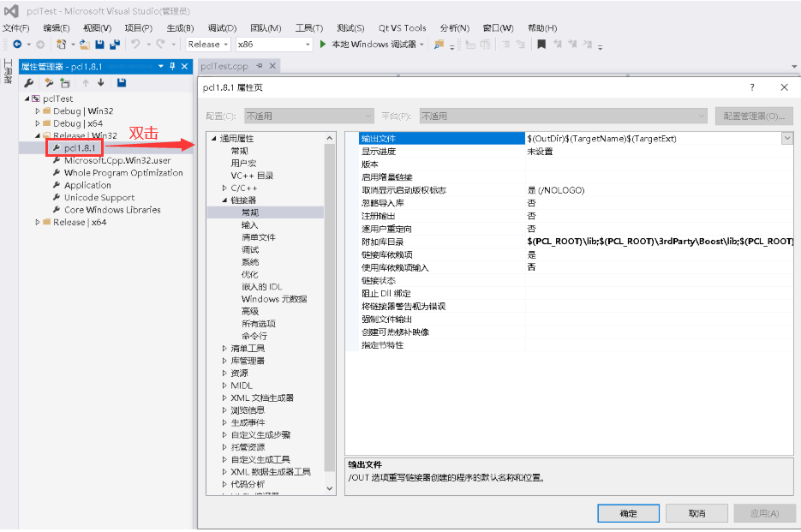
Task: Expand the Debug | Win32 node
Action: pyautogui.click(x=38, y=111)
